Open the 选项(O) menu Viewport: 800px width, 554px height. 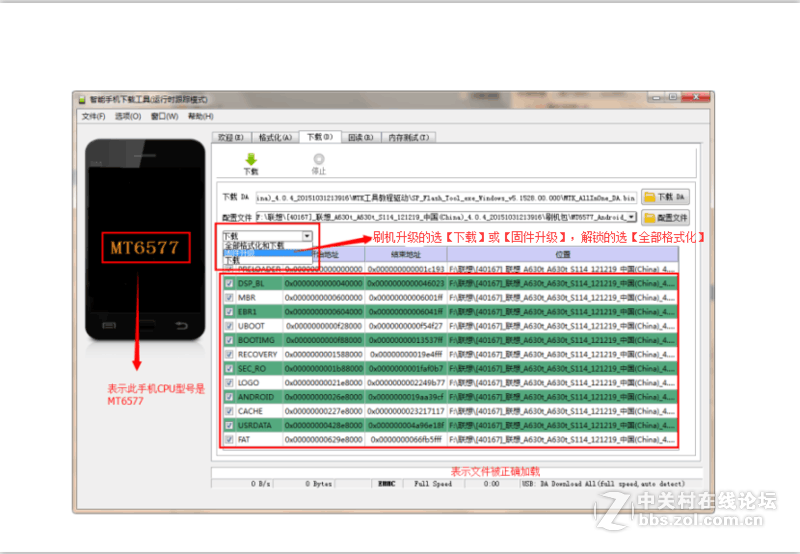128,116
